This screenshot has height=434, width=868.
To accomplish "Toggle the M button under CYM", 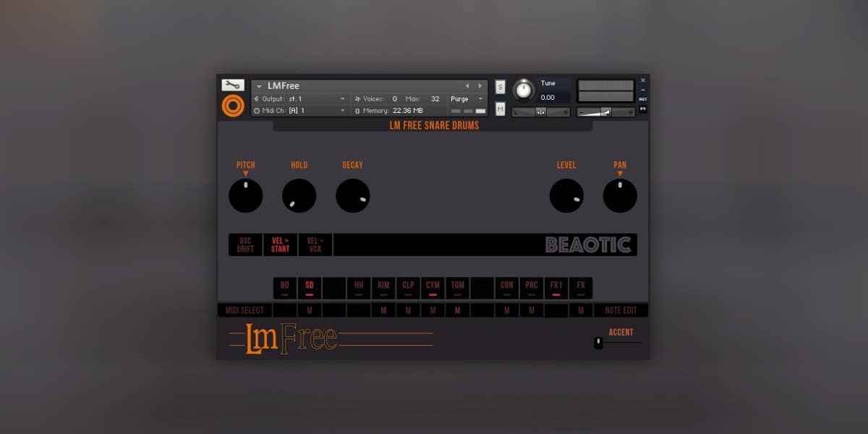I will (x=433, y=310).
